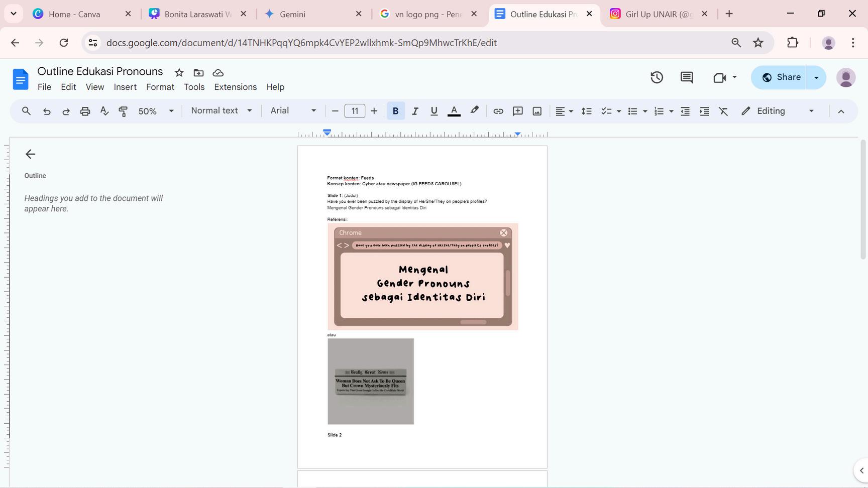Image resolution: width=868 pixels, height=488 pixels.
Task: Click the Insert link icon
Action: click(x=498, y=111)
